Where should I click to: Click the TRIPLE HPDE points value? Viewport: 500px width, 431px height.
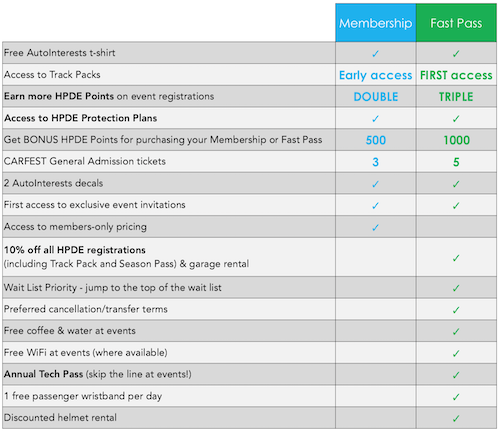click(456, 97)
